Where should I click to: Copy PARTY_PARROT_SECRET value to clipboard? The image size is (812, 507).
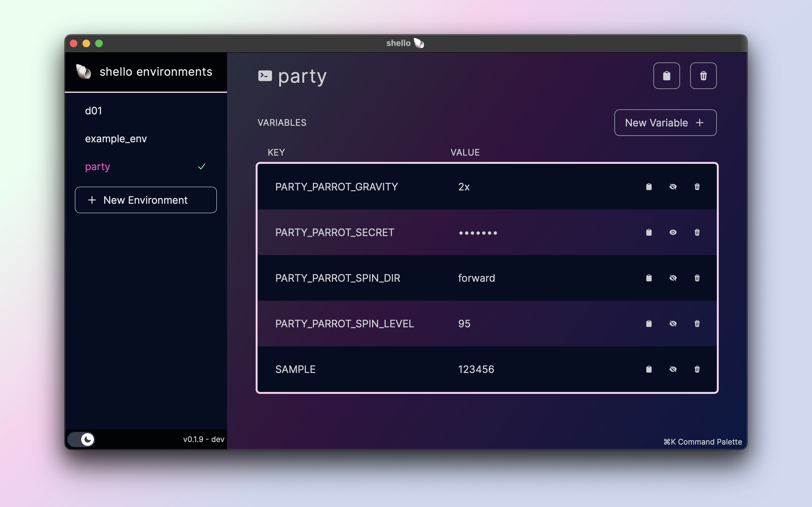pos(649,232)
